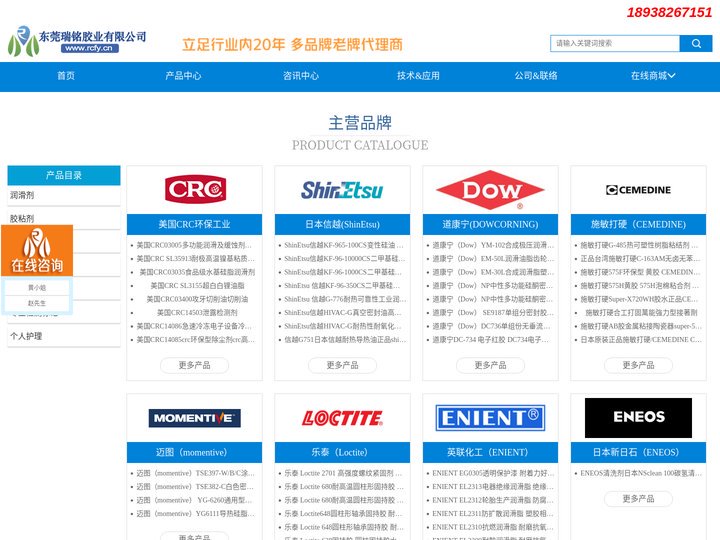Expand the 在线商城 dropdown menu
Screen dimensions: 720x540
coord(653,76)
